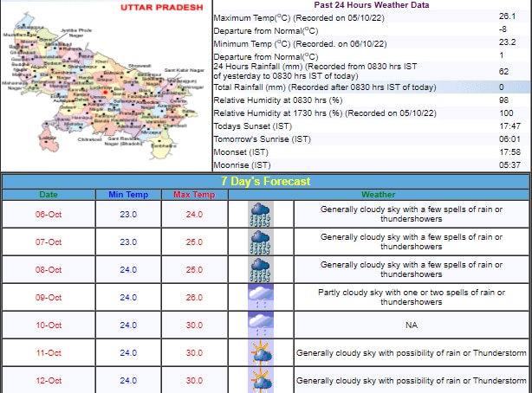The height and width of the screenshot is (393, 532).
Task: Click the Min Temp column header
Action: pos(128,195)
